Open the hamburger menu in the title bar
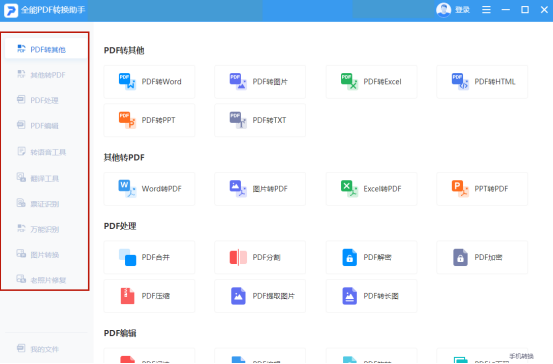Viewport: 553px width, 364px height. [486, 10]
